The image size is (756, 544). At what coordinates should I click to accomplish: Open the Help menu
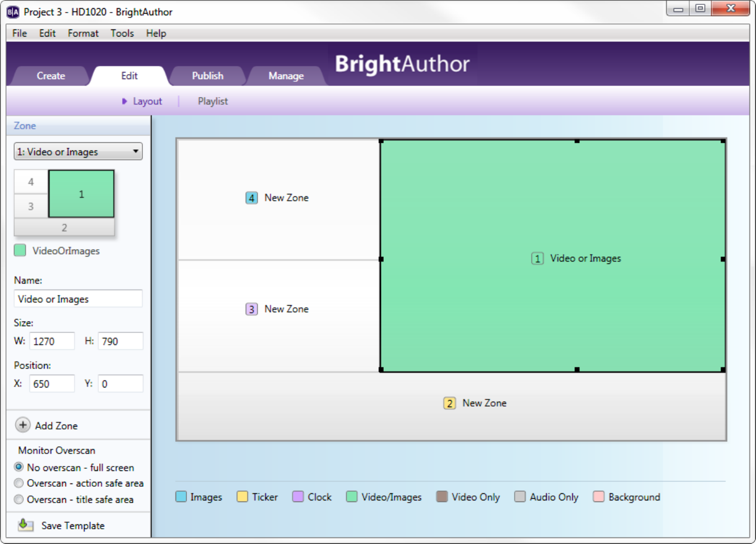(156, 33)
